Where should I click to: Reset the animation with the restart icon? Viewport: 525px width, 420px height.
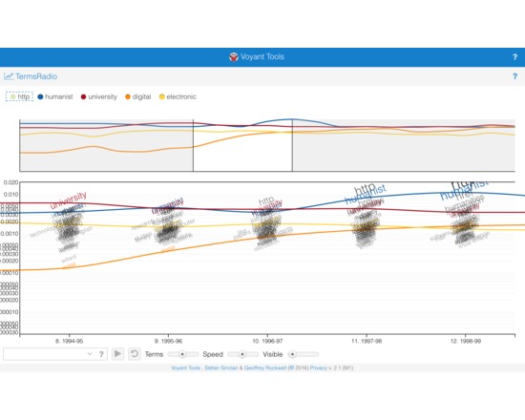click(135, 354)
